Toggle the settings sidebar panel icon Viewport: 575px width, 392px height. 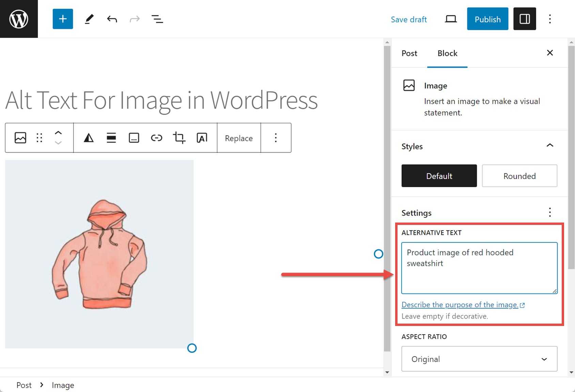[525, 19]
